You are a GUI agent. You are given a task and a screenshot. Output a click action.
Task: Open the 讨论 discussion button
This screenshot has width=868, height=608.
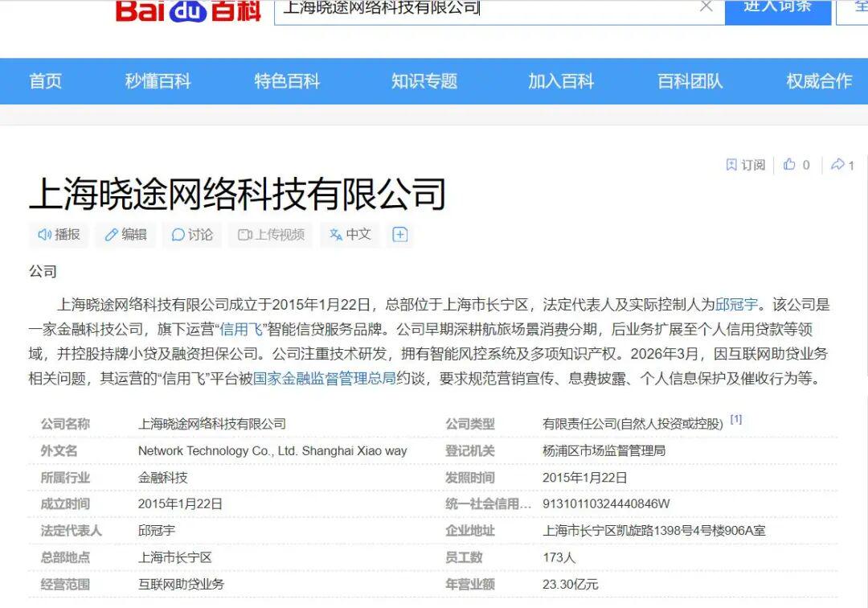(192, 235)
